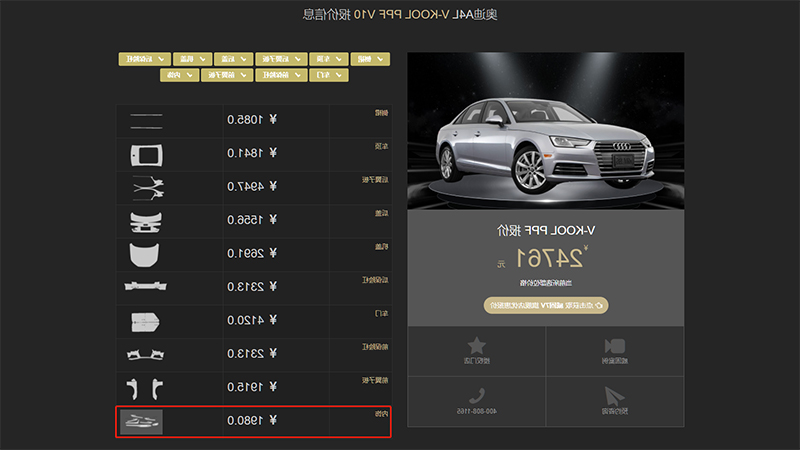The image size is (800, 450).
Task: Select the car door part icon
Action: coord(145,322)
